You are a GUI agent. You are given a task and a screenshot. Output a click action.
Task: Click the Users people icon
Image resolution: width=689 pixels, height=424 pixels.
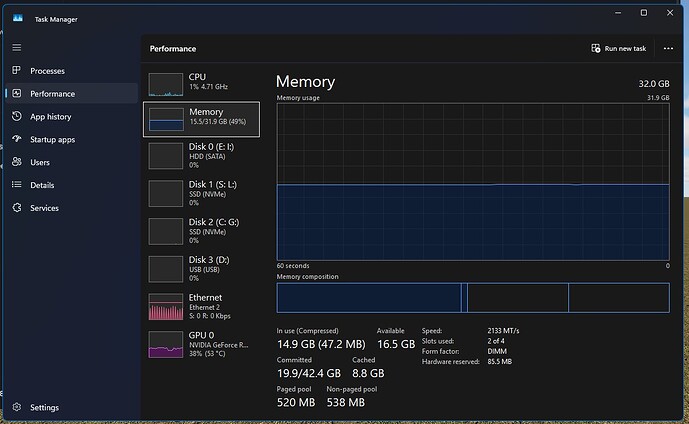point(17,162)
